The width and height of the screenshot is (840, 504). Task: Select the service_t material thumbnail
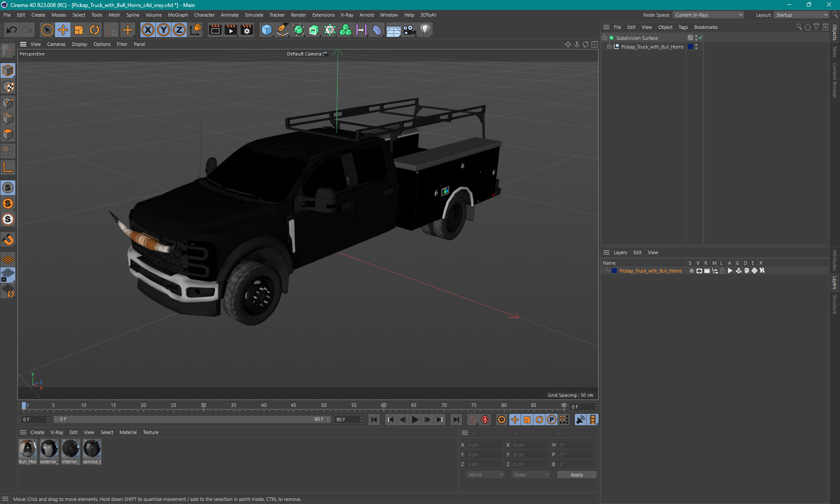tap(92, 452)
